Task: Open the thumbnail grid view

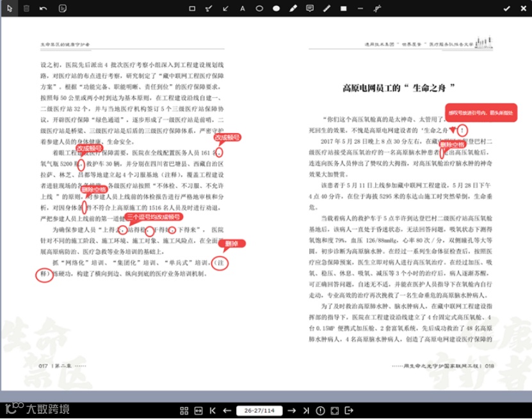Action: point(184,411)
